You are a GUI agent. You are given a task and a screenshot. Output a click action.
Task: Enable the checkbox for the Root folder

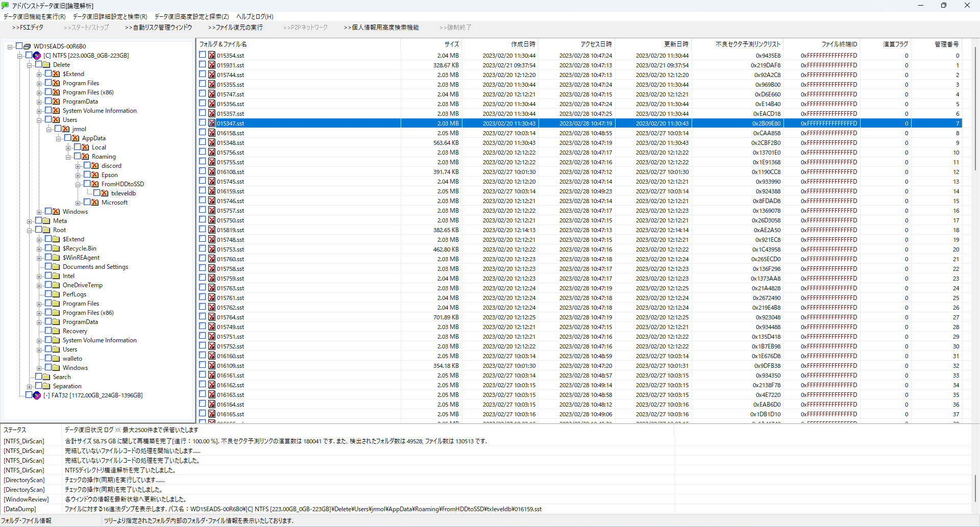[39, 230]
